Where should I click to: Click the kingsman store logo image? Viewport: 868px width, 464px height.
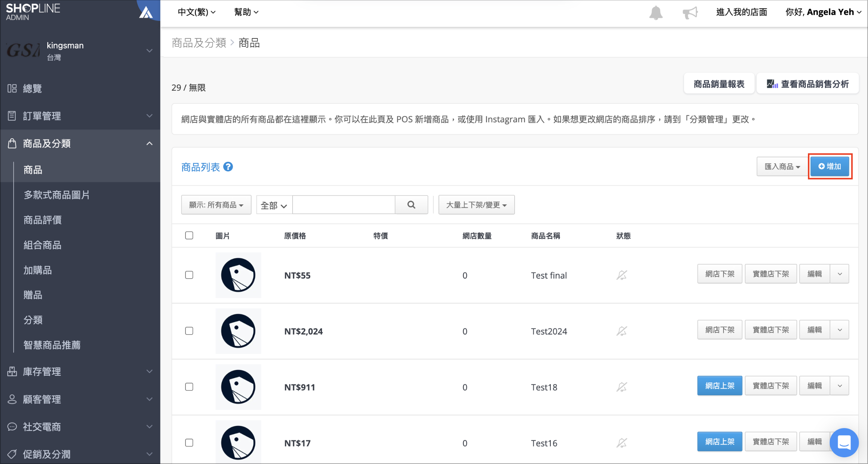tap(23, 50)
